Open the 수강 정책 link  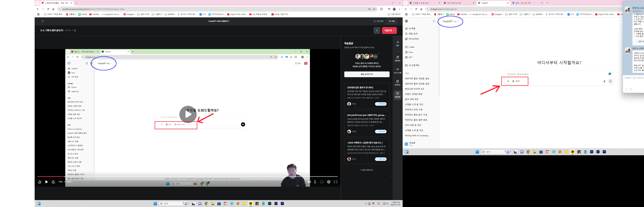point(378,21)
